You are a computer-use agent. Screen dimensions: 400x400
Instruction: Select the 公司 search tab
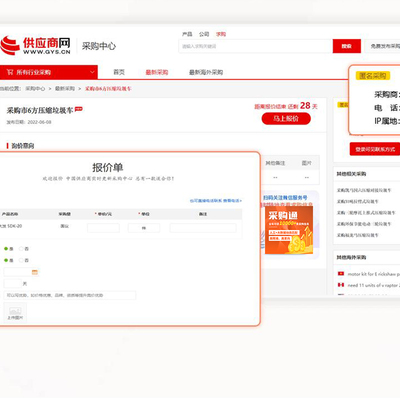[204, 34]
